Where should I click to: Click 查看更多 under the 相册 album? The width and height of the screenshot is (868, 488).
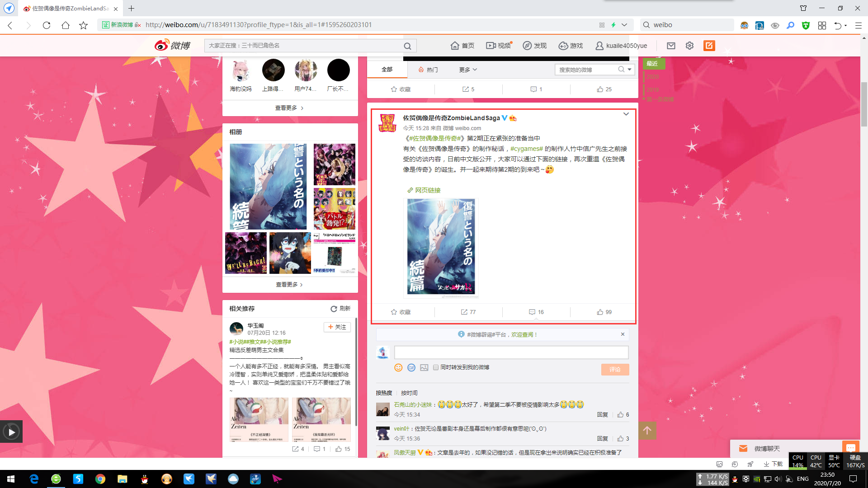click(289, 285)
